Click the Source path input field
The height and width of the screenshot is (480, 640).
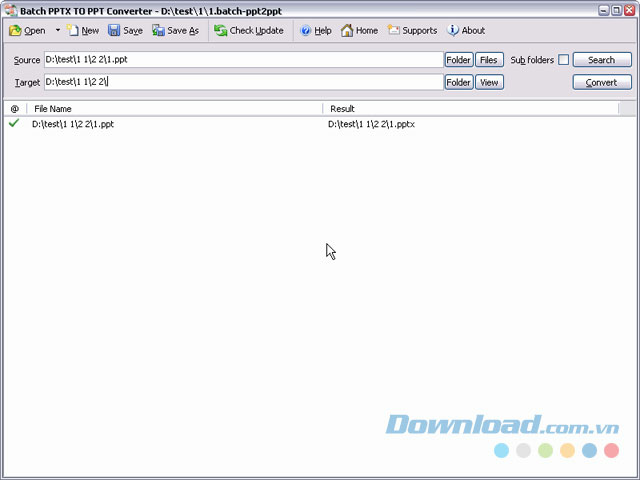pos(244,60)
